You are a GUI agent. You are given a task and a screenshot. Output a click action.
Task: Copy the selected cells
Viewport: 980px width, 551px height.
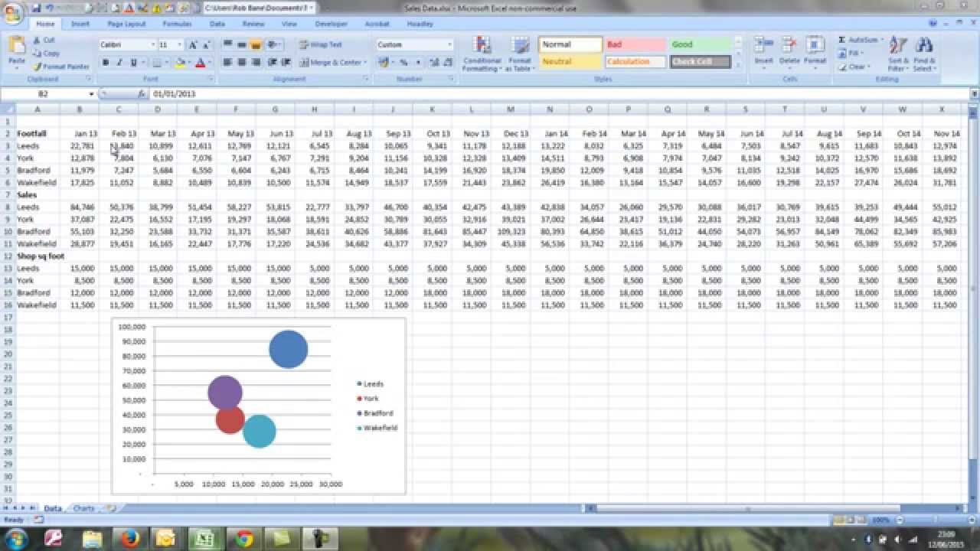pyautogui.click(x=46, y=54)
